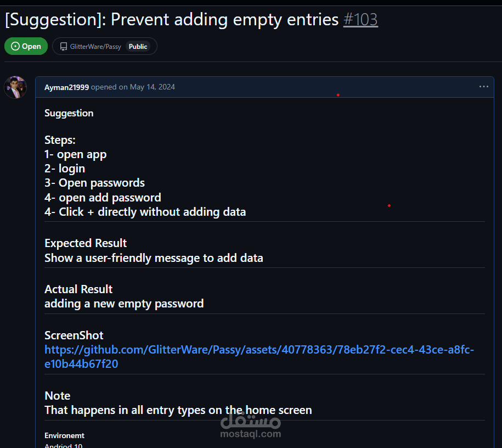This screenshot has width=502, height=448.
Task: Click the 'Expected Result' heading
Action: click(86, 243)
